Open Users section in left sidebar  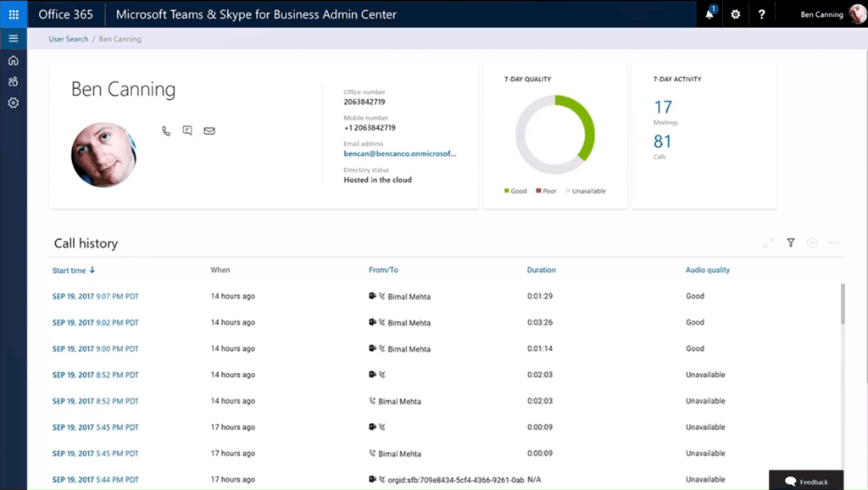click(14, 82)
